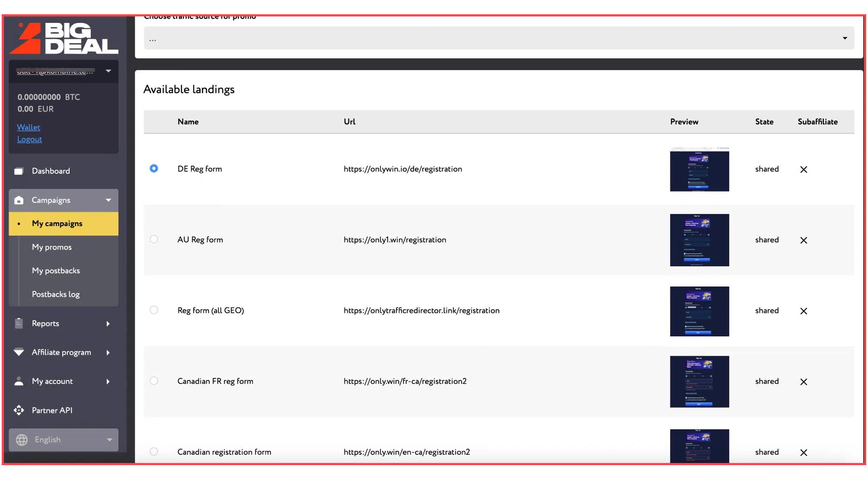
Task: Expand the My account submenu arrow
Action: (x=108, y=381)
